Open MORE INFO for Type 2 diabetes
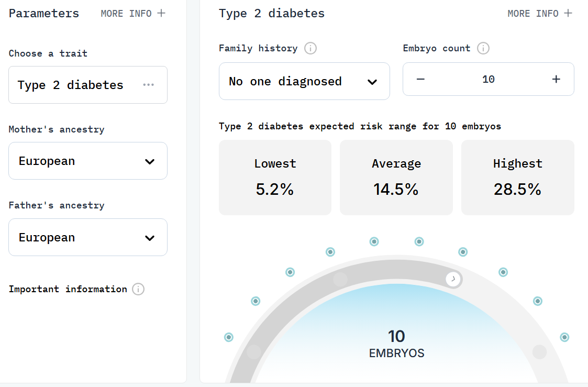Image resolution: width=588 pixels, height=387 pixels. coord(540,14)
